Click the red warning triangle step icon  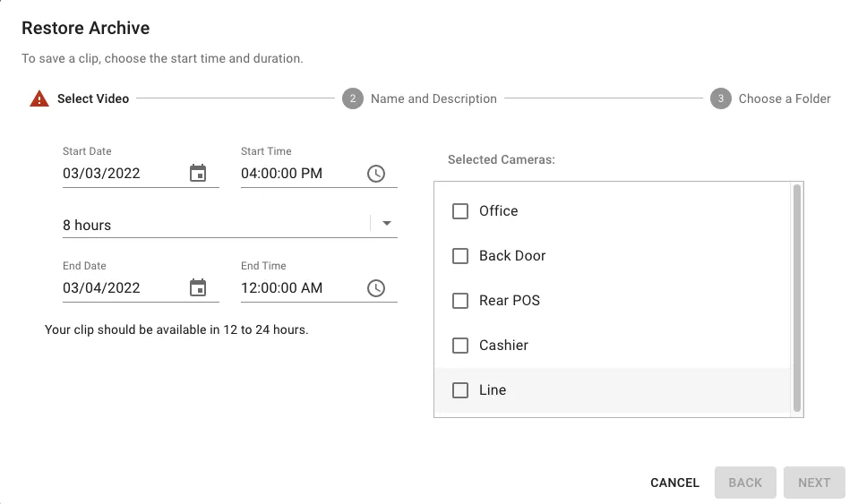point(39,99)
